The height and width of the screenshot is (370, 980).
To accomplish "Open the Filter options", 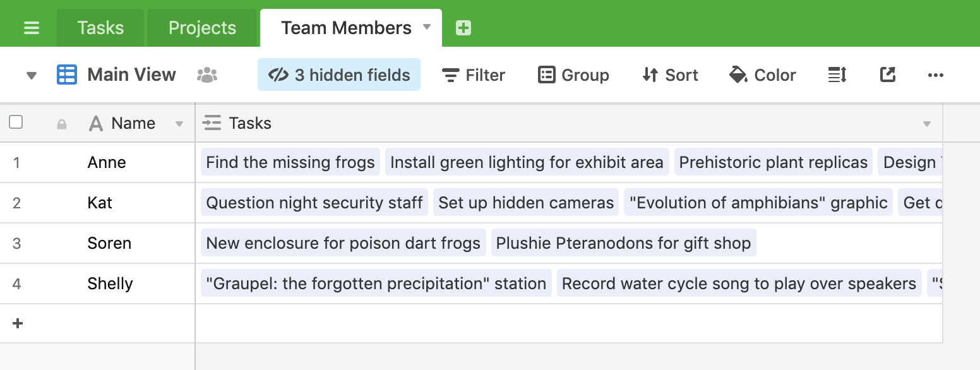I will (474, 75).
